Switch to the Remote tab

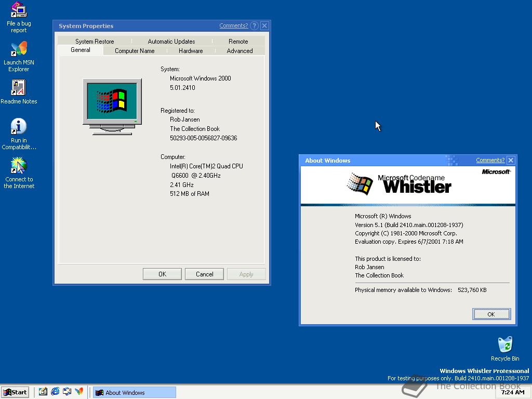tap(238, 42)
